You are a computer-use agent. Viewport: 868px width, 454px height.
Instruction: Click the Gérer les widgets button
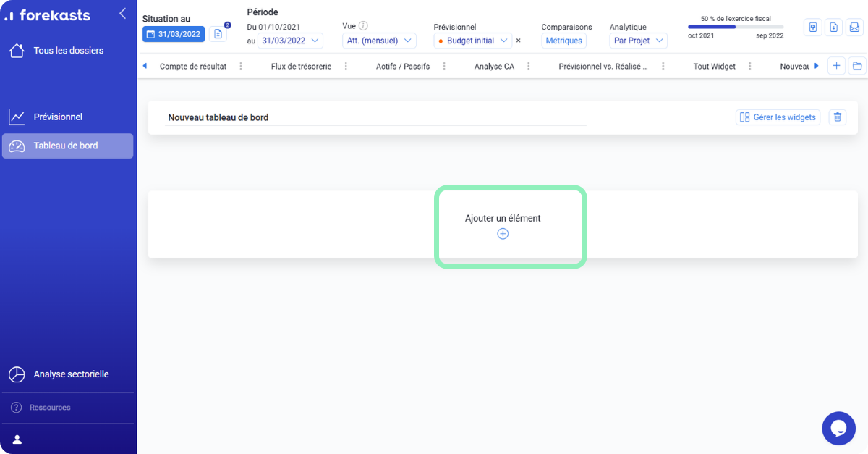coord(778,117)
